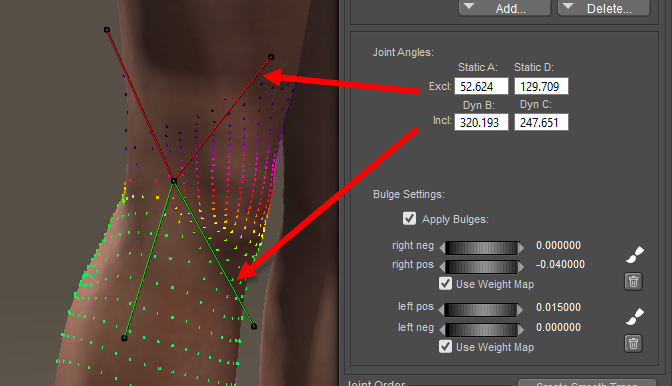Toggle Use Weight Map under left neg
Screen dimensions: 672x386
pos(445,346)
